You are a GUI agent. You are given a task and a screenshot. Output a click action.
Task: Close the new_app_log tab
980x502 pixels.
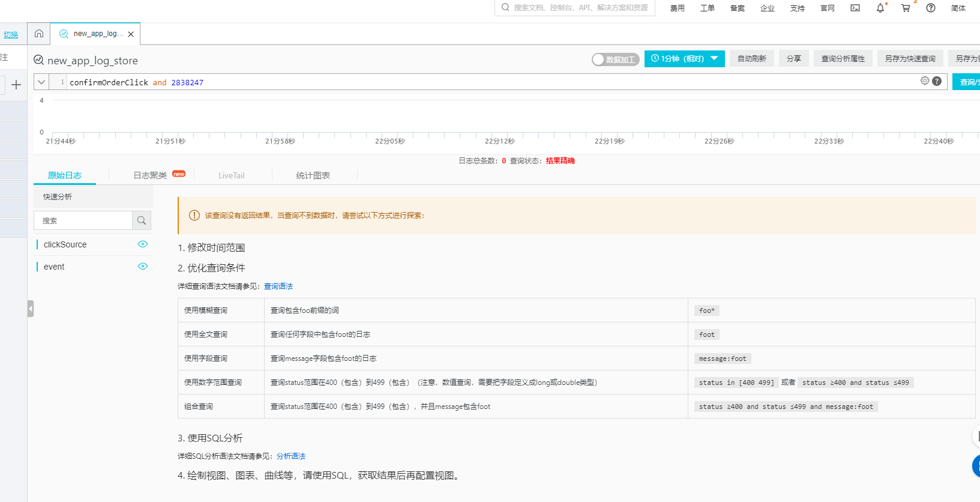pyautogui.click(x=131, y=34)
